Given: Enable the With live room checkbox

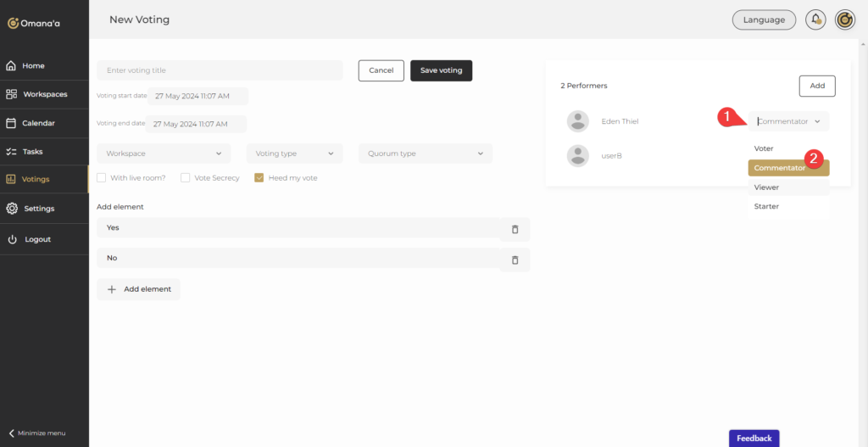Looking at the screenshot, I should [x=102, y=178].
